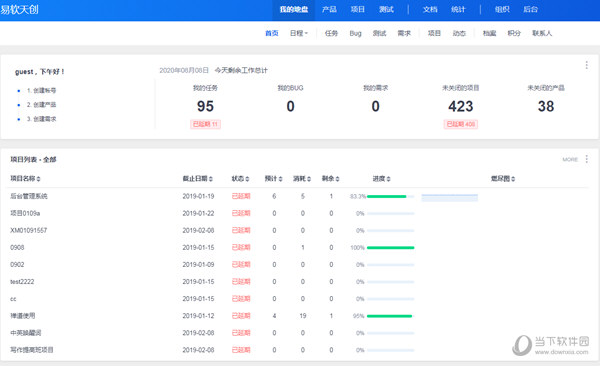Open the 禅道使用 project
The image size is (600, 366).
[23, 316]
